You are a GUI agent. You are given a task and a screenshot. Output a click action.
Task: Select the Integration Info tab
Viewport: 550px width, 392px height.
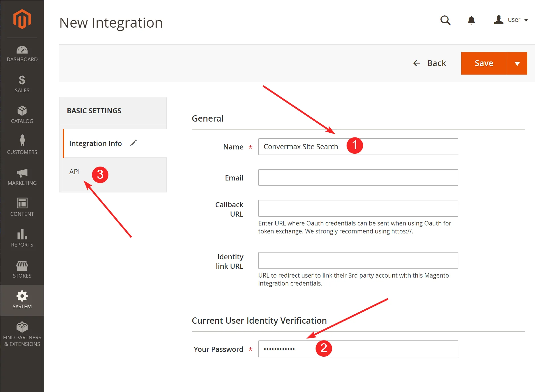[96, 143]
